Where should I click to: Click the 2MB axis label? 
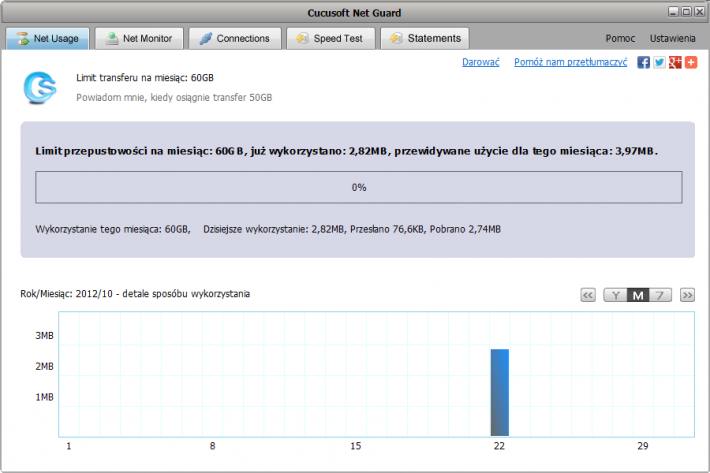[x=44, y=366]
